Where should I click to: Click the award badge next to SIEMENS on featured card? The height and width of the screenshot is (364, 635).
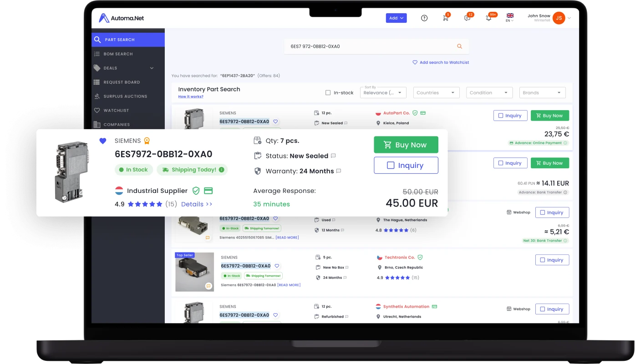coord(147,141)
